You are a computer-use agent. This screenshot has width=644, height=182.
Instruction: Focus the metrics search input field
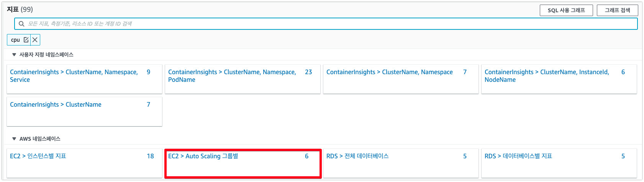[326, 24]
